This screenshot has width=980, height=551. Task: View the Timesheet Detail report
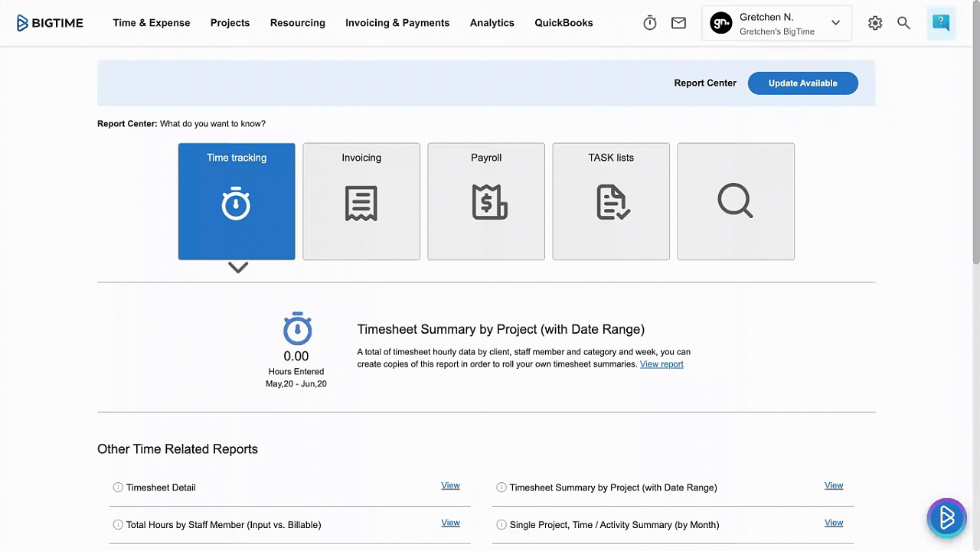click(450, 485)
